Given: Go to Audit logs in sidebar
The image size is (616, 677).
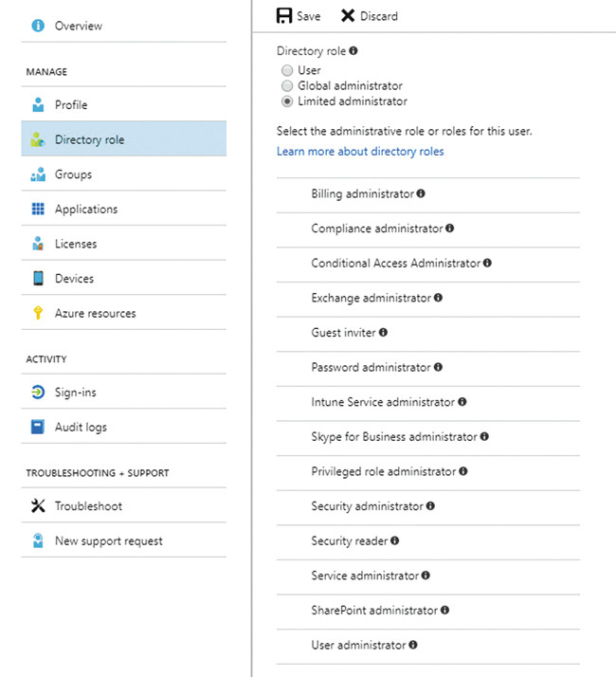Looking at the screenshot, I should tap(81, 428).
